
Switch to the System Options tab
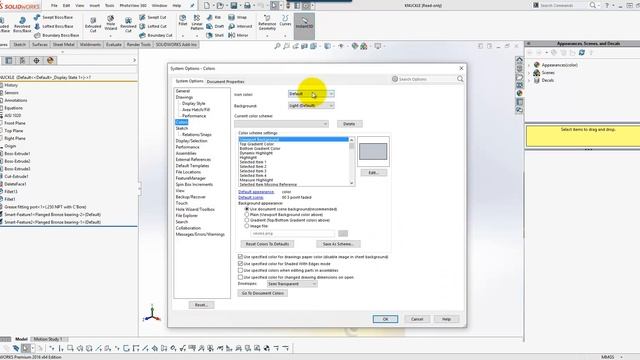pos(189,81)
